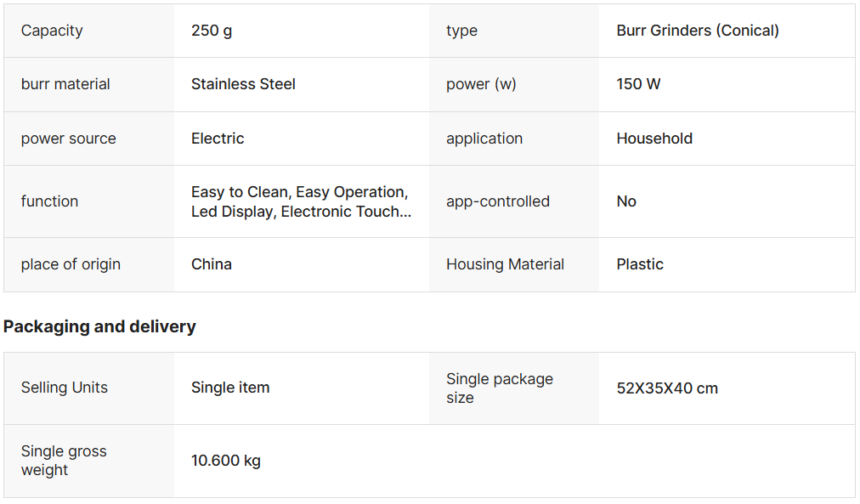
Task: Click the "250 g" capacity value
Action: [212, 31]
